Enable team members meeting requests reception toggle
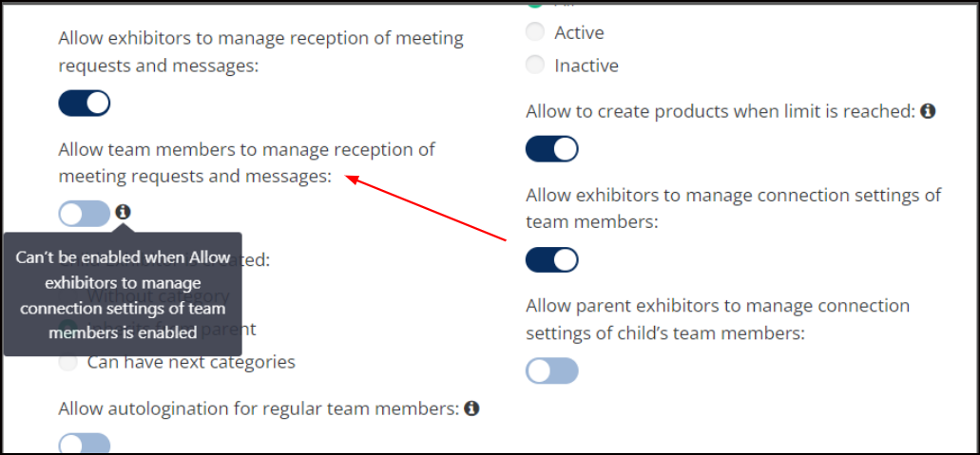Viewport: 980px width, 455px height. 85,214
